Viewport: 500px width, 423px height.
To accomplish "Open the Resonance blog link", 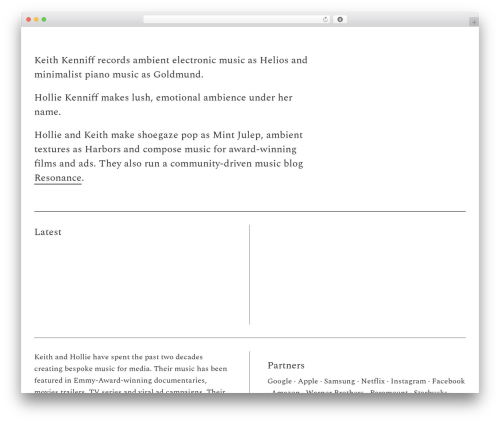I will [58, 178].
